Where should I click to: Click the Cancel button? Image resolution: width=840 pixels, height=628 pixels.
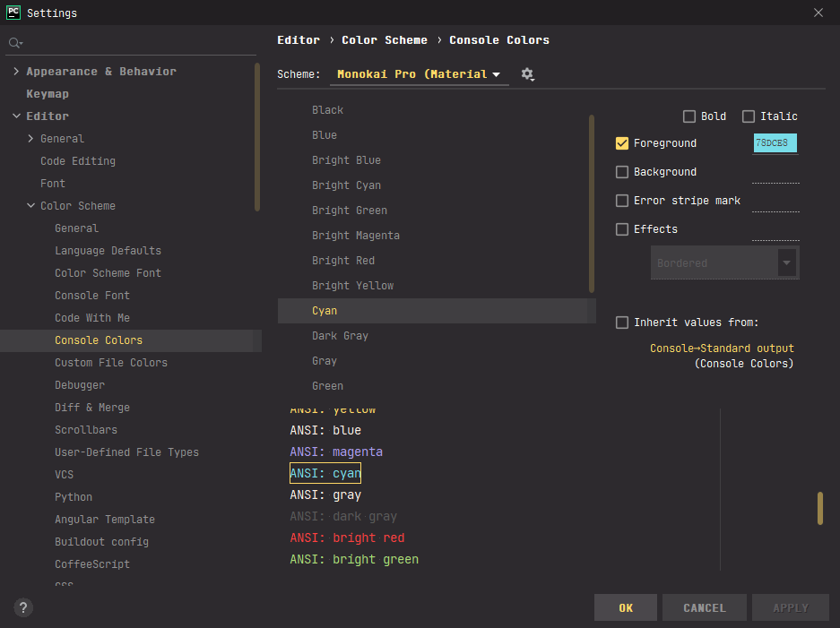pyautogui.click(x=705, y=607)
